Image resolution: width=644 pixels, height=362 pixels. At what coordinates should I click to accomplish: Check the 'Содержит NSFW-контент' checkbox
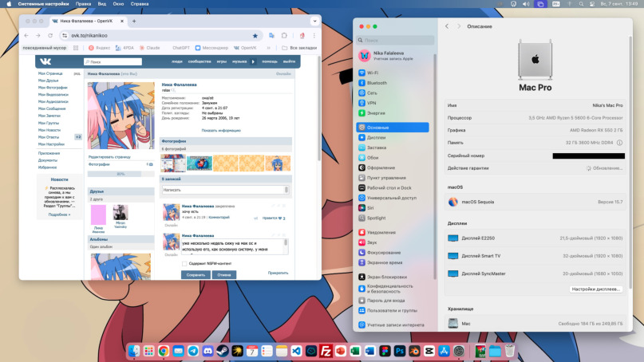click(x=184, y=262)
